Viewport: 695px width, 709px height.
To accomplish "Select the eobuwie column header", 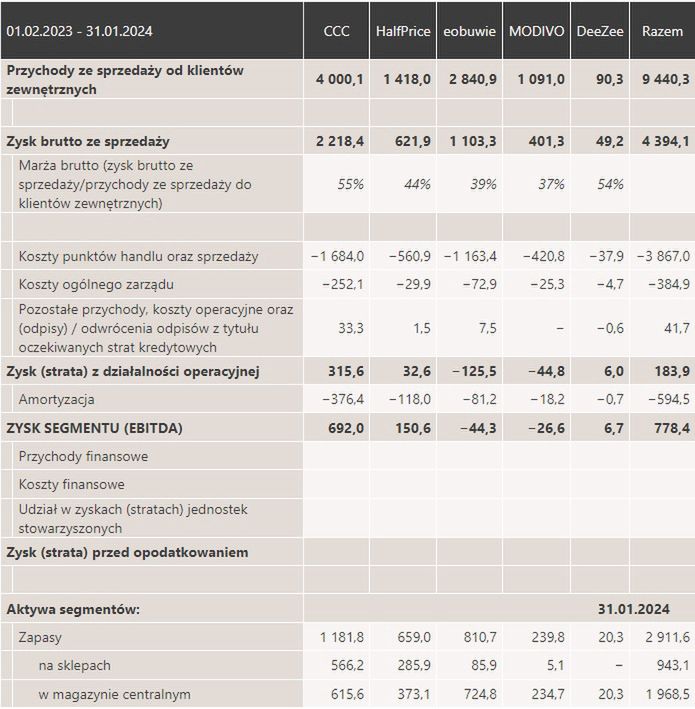I will coord(469,31).
